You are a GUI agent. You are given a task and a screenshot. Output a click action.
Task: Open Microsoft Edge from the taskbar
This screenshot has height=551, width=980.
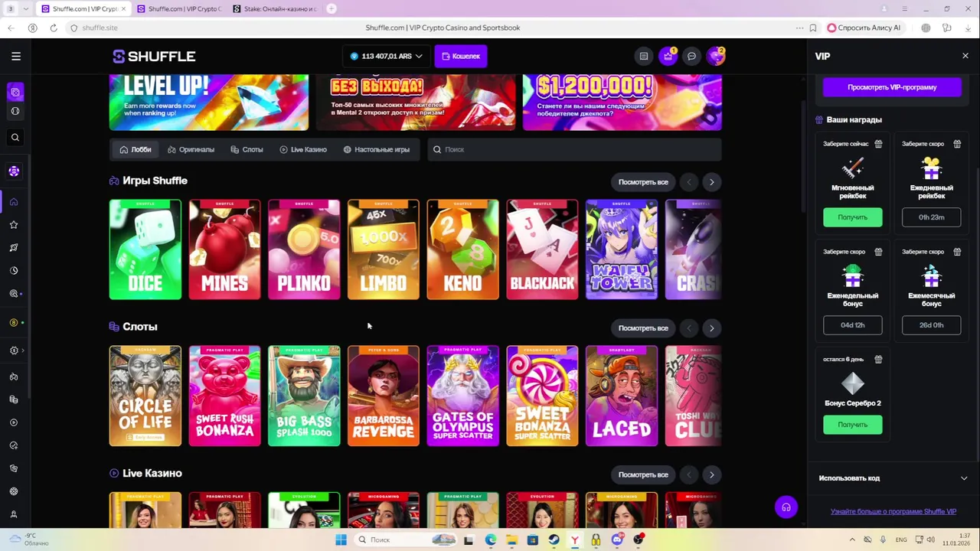[490, 540]
